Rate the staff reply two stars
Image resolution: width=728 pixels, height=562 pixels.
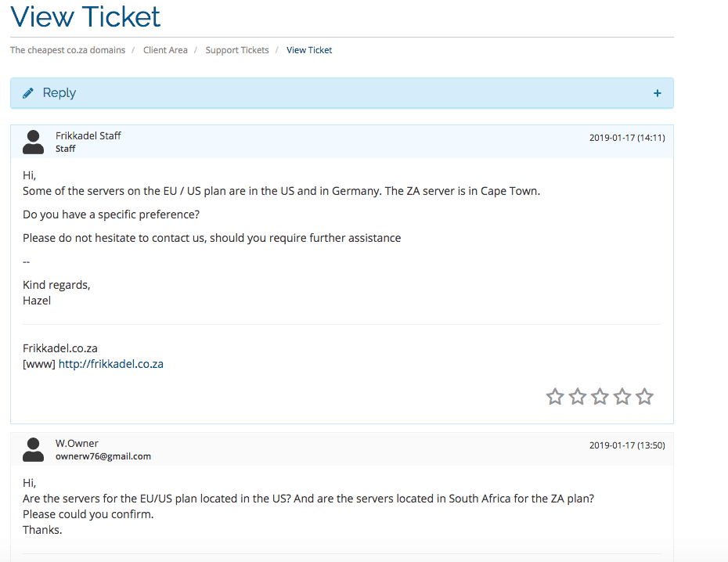(578, 397)
